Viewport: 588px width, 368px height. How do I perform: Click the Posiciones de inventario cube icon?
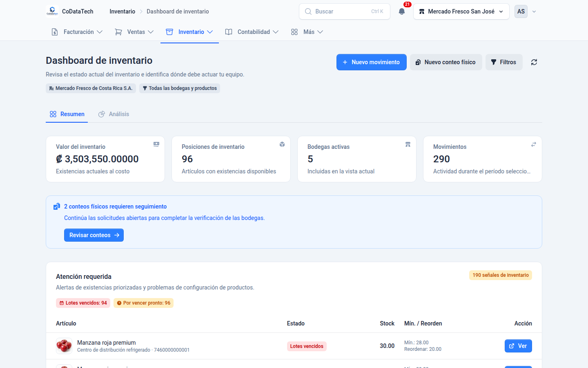tap(282, 144)
